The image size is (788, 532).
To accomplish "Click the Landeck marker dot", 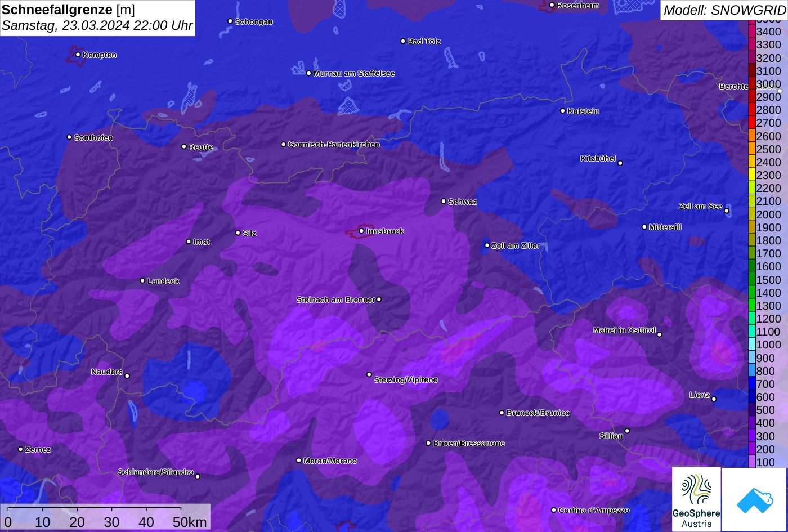I will (142, 280).
